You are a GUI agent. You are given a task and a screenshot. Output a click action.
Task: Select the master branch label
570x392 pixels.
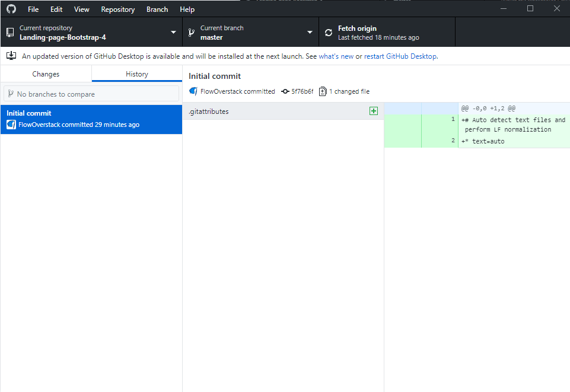(211, 37)
